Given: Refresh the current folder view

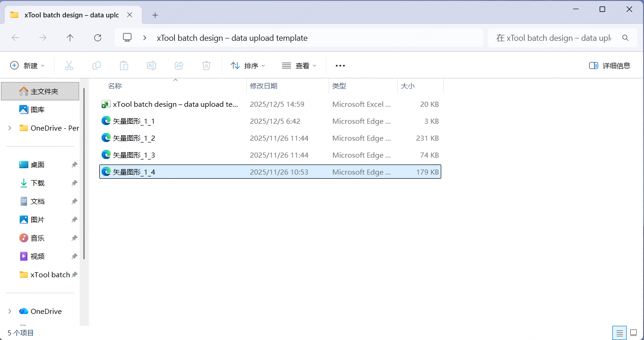Looking at the screenshot, I should [97, 38].
